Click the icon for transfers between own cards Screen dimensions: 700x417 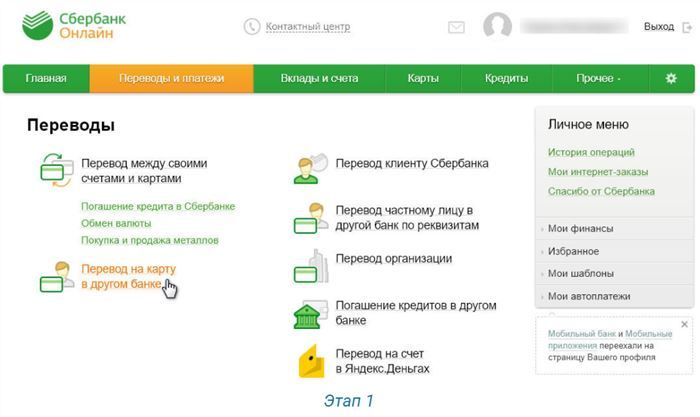[x=56, y=170]
